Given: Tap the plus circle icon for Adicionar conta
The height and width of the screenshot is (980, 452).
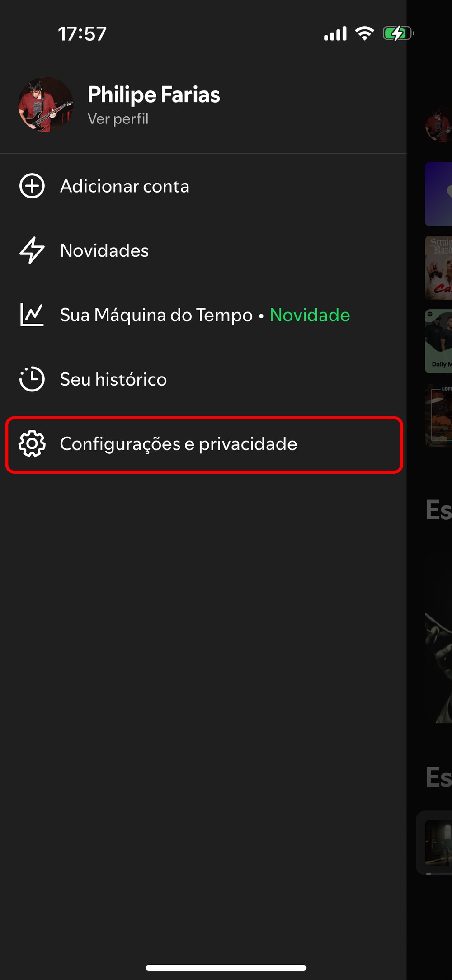Looking at the screenshot, I should click(32, 186).
